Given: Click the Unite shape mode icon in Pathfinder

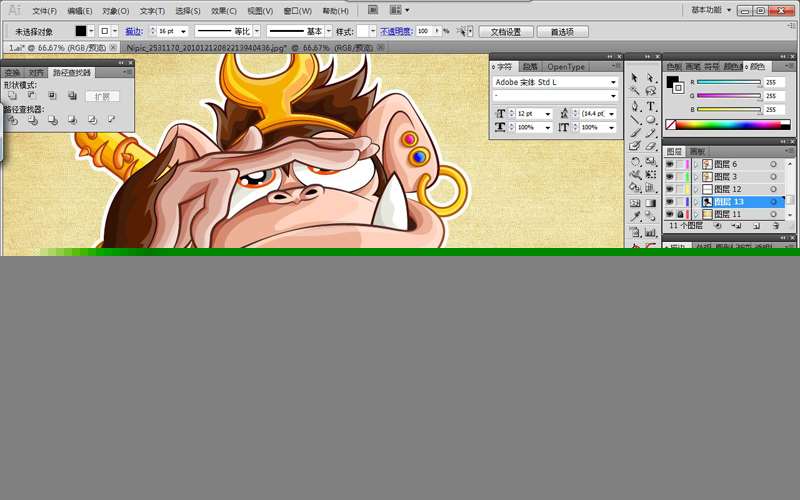Looking at the screenshot, I should [x=12, y=95].
